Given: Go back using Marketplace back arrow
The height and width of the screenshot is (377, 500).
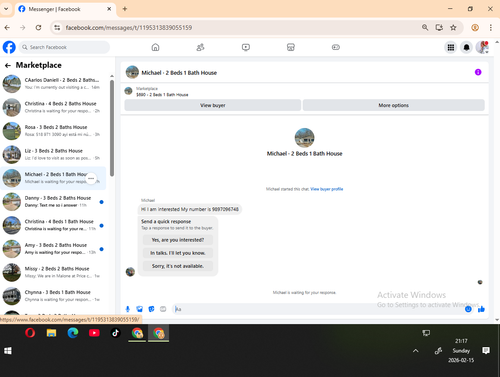Looking at the screenshot, I should pyautogui.click(x=8, y=65).
